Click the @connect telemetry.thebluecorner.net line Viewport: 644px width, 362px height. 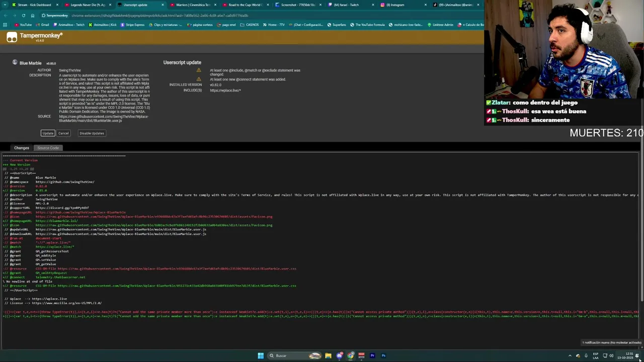point(44,277)
